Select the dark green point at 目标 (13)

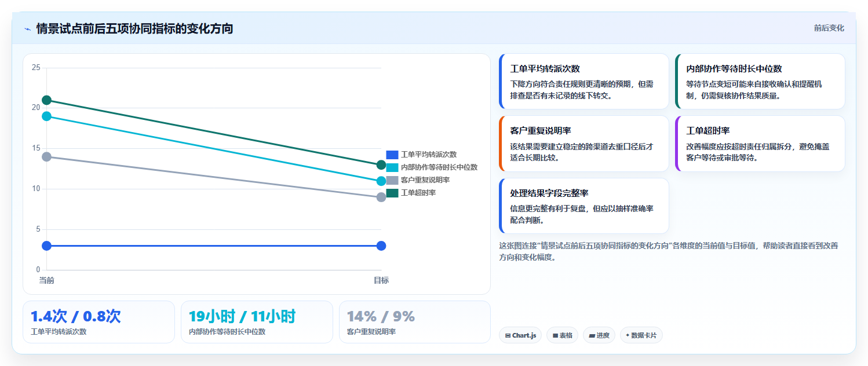pyautogui.click(x=381, y=165)
